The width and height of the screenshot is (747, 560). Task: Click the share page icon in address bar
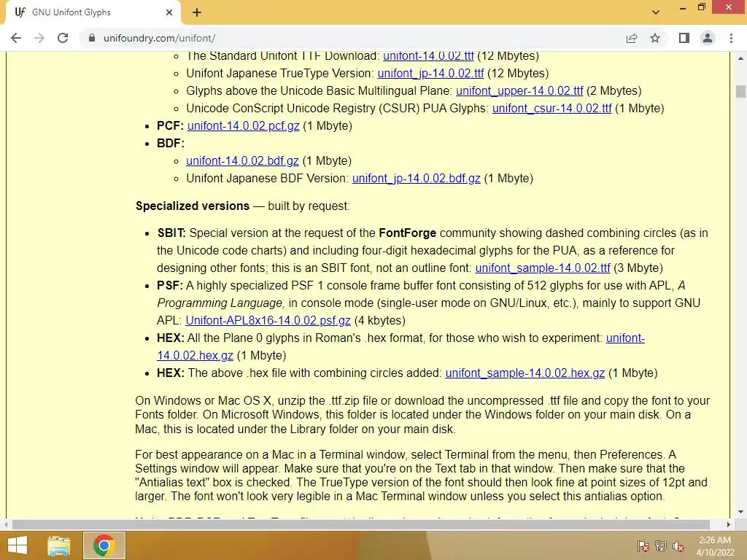point(632,38)
